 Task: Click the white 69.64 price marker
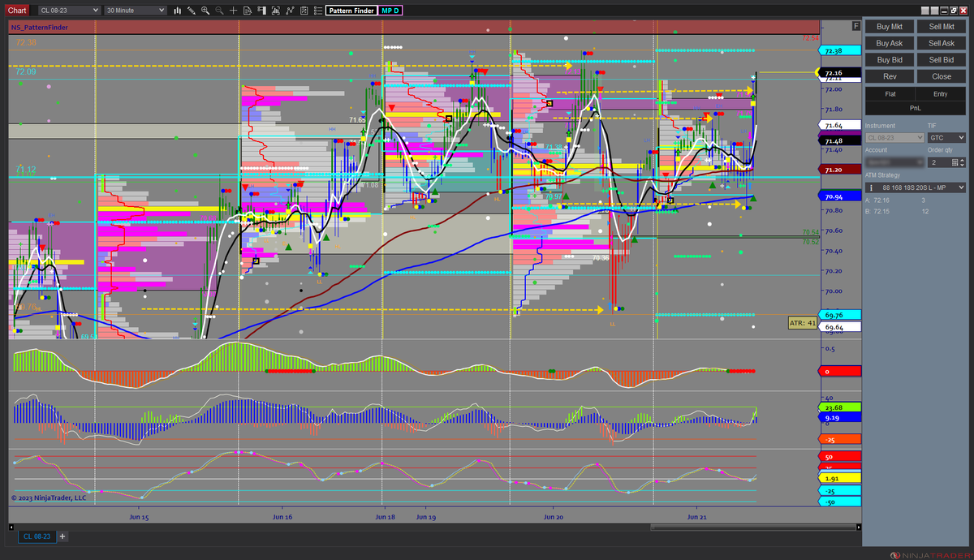pyautogui.click(x=840, y=327)
